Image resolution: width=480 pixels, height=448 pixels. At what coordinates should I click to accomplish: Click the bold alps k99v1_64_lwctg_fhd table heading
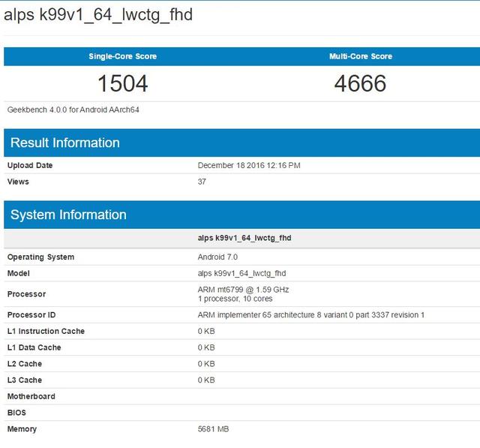pos(244,238)
